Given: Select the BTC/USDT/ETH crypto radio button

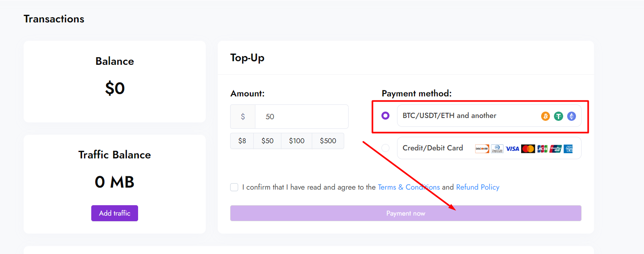Looking at the screenshot, I should (x=385, y=116).
